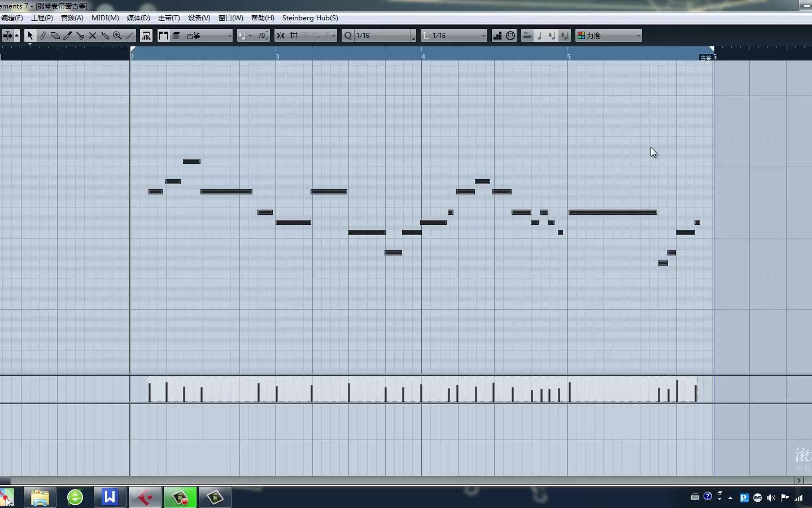Click the insert velocity value 70 field

(261, 36)
